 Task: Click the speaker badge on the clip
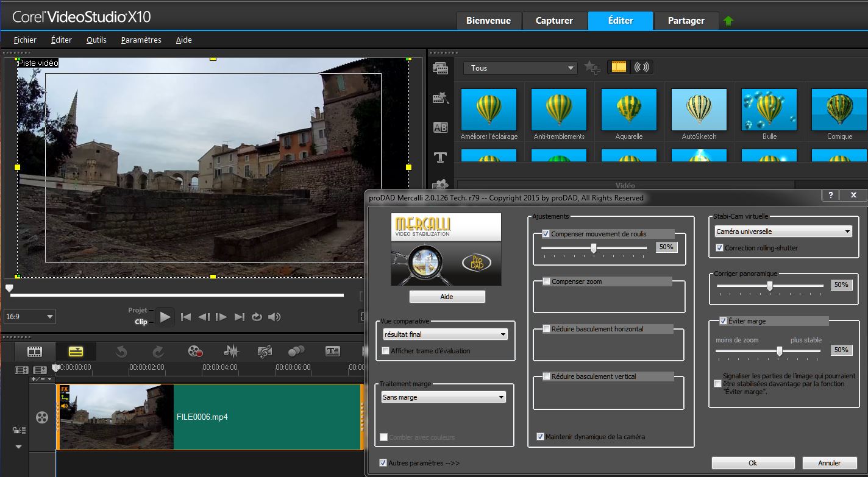[64, 406]
